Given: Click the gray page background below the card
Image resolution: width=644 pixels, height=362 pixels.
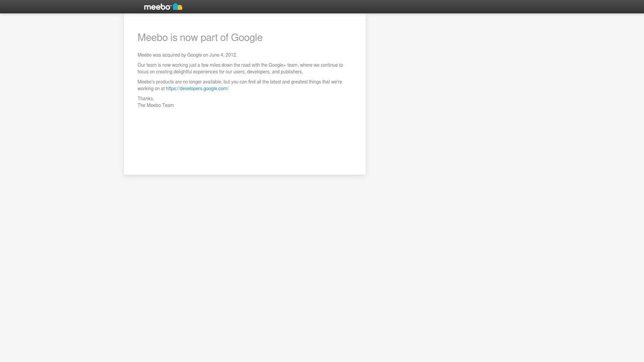Looking at the screenshot, I should [x=322, y=251].
